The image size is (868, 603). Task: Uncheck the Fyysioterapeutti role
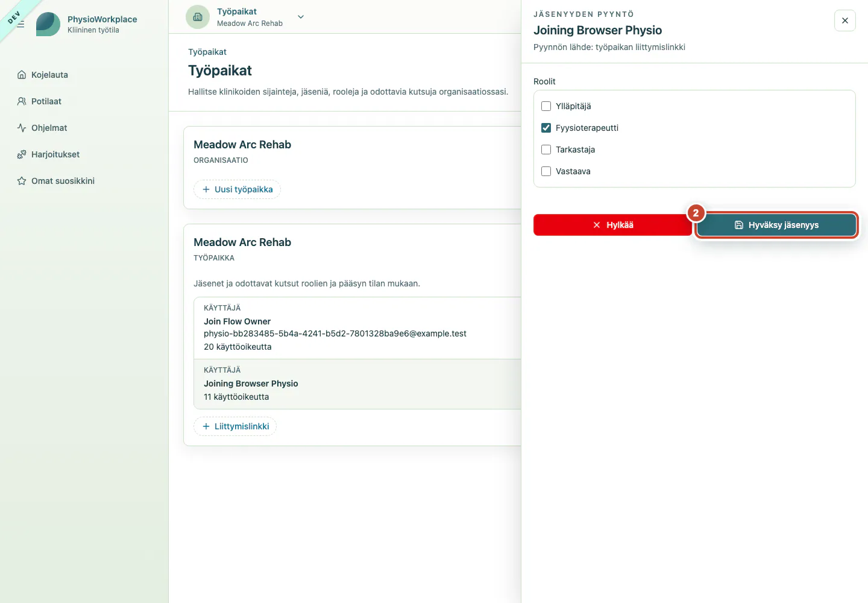tap(546, 128)
